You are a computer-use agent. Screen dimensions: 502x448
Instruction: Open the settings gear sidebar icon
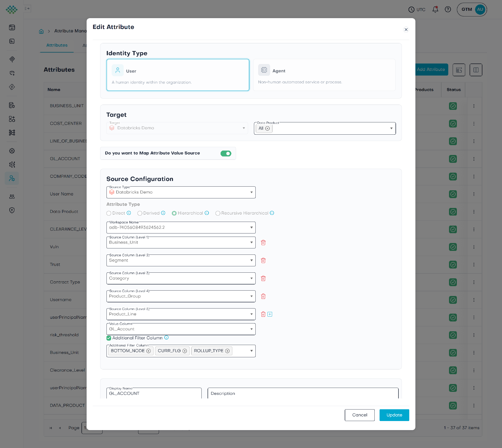coord(12,151)
